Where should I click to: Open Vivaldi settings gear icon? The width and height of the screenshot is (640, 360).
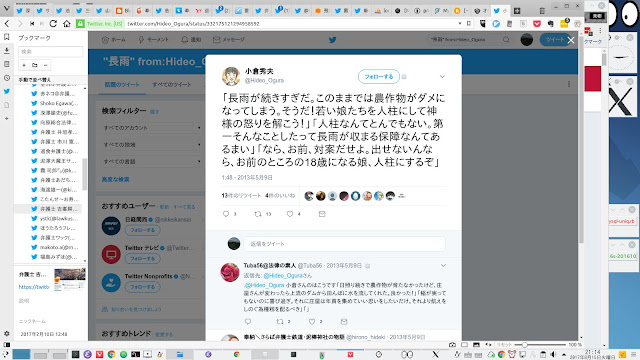[x=7, y=333]
